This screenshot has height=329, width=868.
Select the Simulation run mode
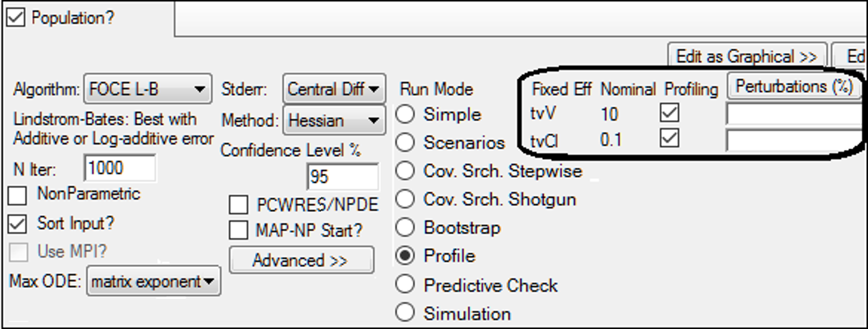405,313
